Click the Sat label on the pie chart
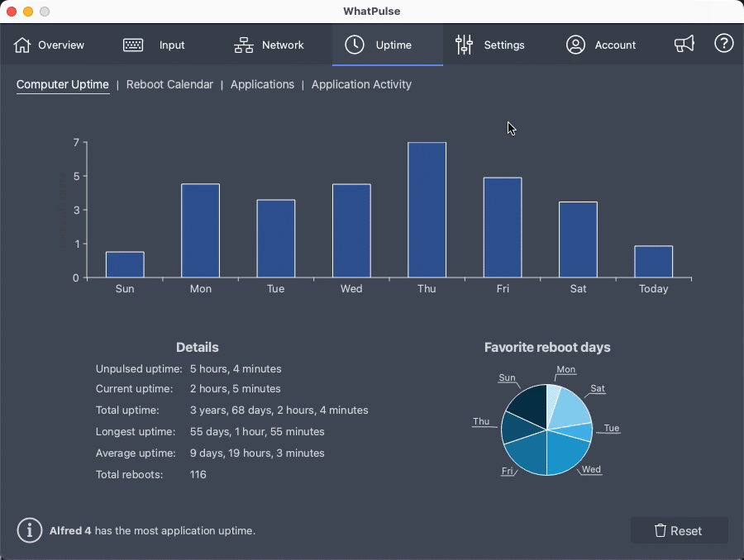 [x=597, y=388]
